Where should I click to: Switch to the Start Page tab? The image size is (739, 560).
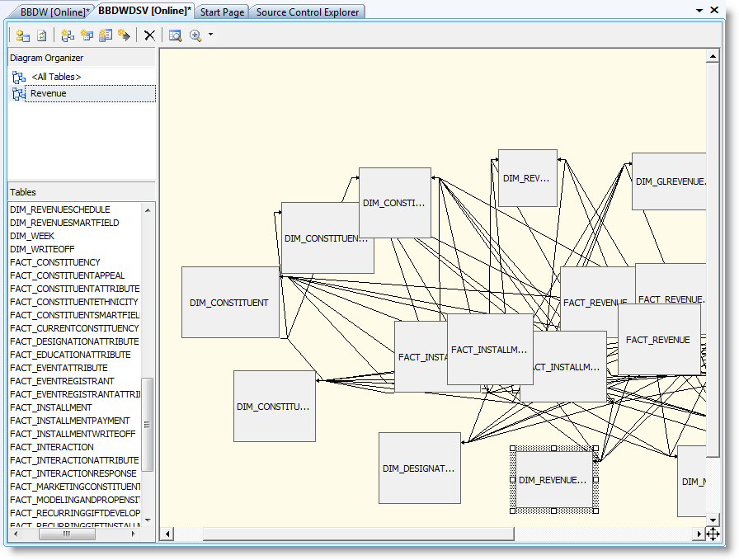(222, 12)
